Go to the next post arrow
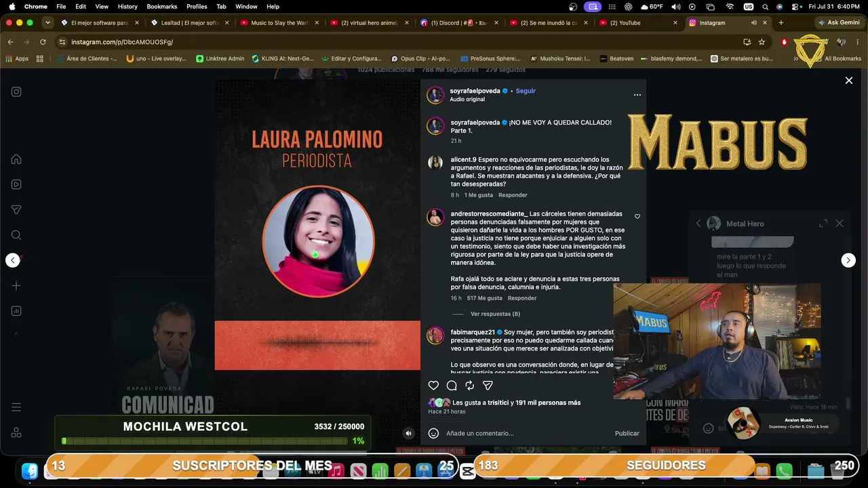868x488 pixels. click(848, 260)
